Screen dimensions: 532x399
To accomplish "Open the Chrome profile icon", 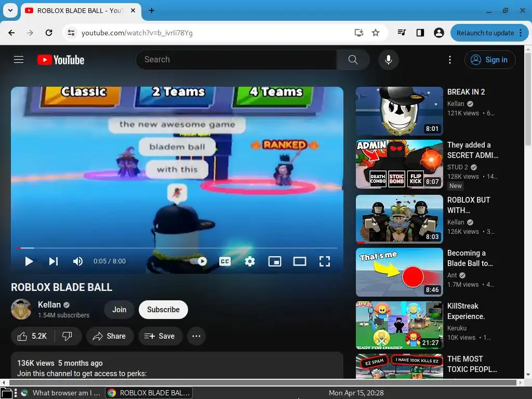I will pos(439,33).
